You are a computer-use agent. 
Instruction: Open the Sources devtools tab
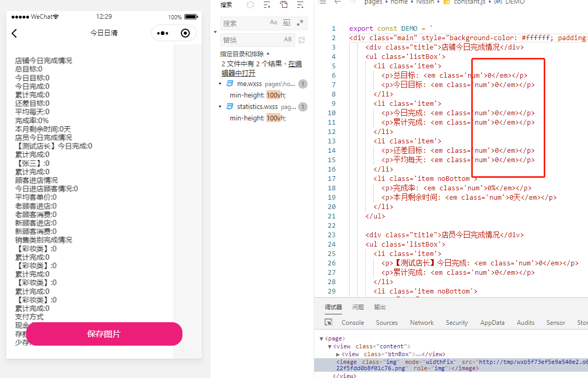pos(387,323)
